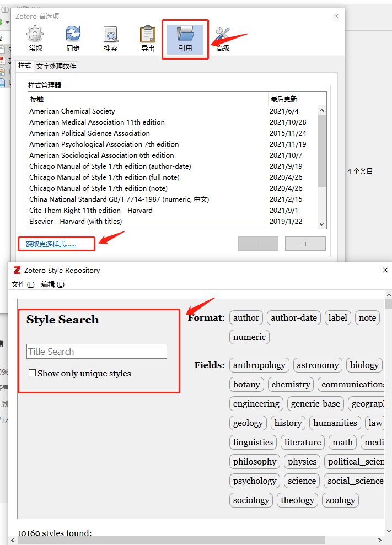Filter by philosophy field
The width and height of the screenshot is (392, 545).
(255, 461)
